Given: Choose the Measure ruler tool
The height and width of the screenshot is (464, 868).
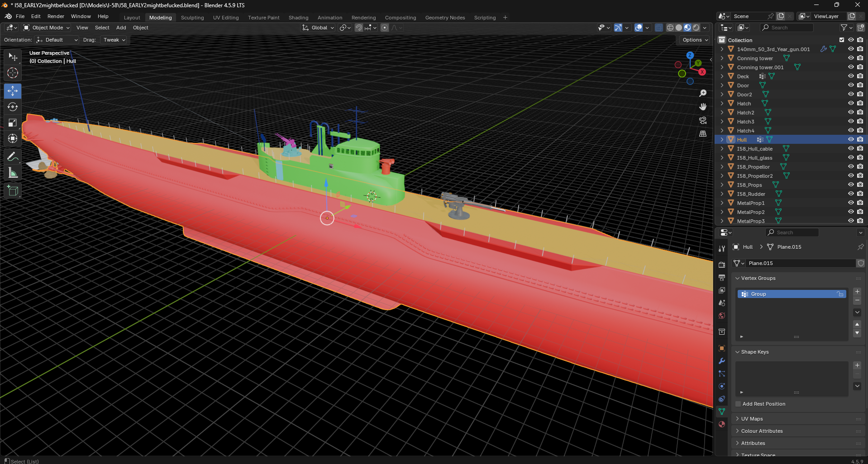Looking at the screenshot, I should [x=13, y=173].
